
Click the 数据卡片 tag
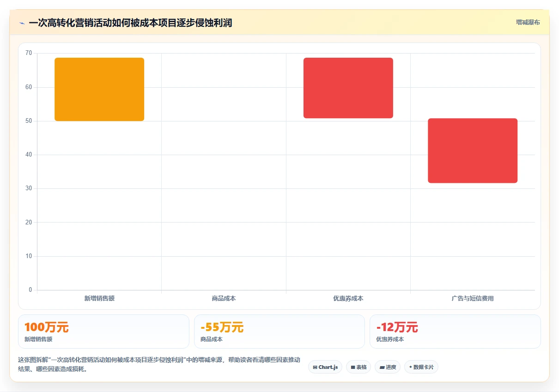[421, 367]
